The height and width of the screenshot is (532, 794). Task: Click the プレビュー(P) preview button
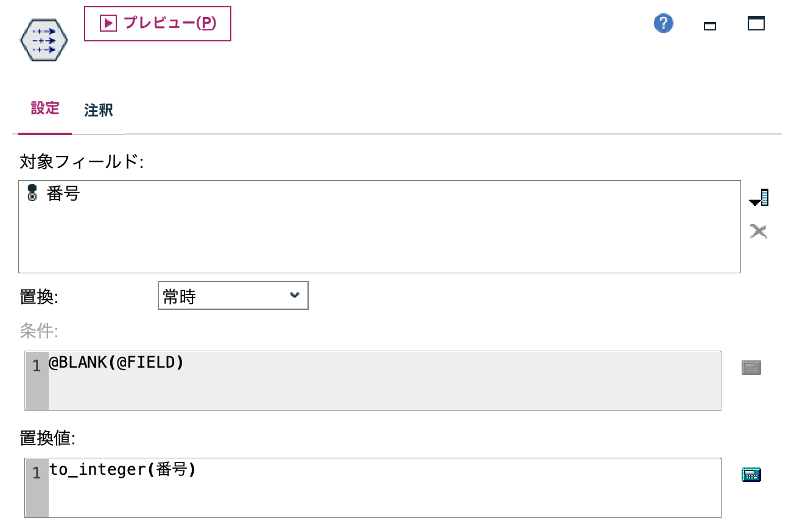click(x=157, y=24)
